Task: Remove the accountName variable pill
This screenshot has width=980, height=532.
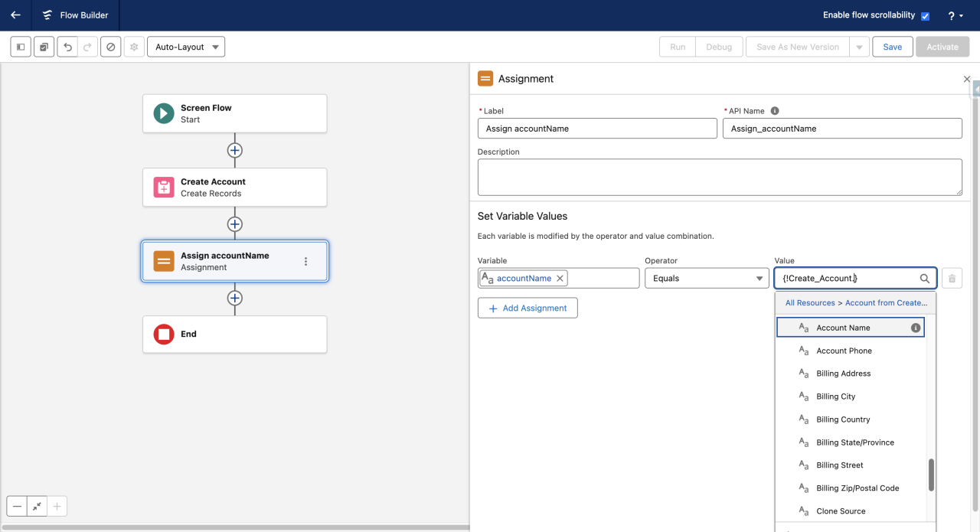Action: pyautogui.click(x=560, y=278)
